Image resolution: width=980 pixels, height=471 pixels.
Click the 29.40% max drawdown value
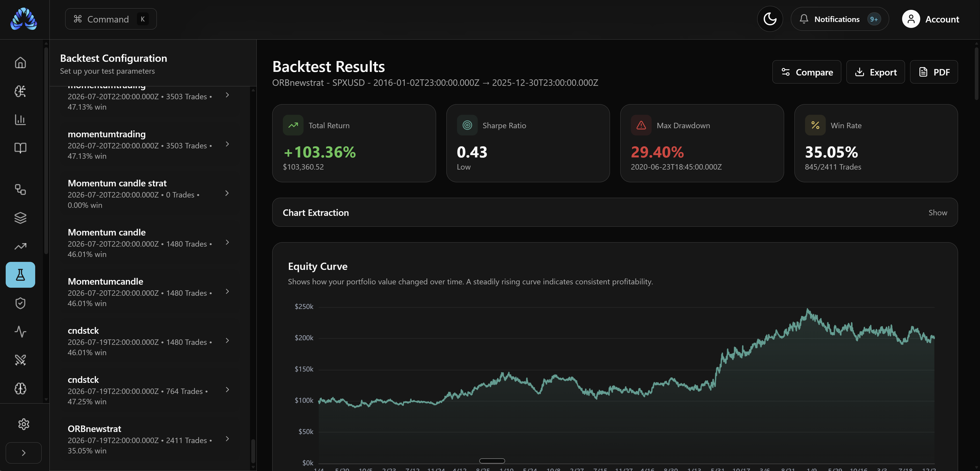click(657, 152)
